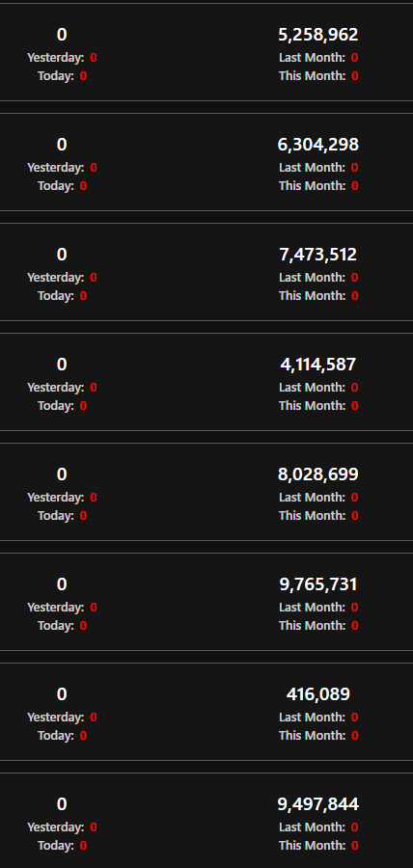Click Last Month label under 416,089
The height and width of the screenshot is (868, 413).
point(313,717)
